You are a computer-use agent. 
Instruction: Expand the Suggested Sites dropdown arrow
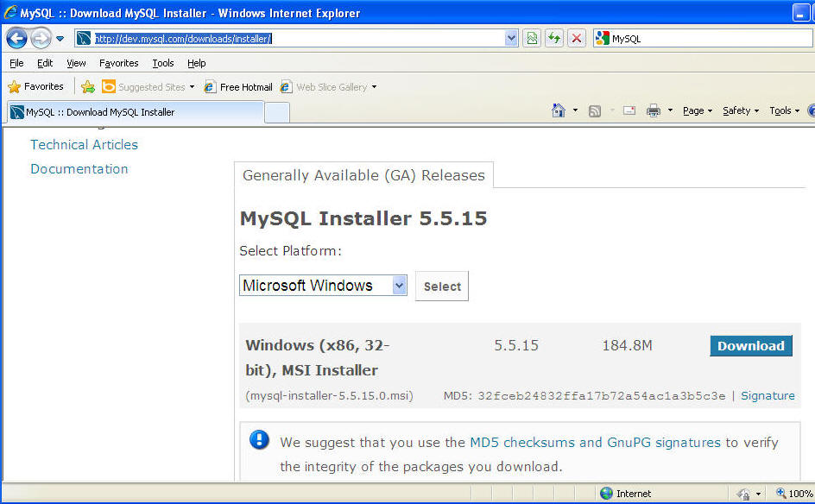pos(192,87)
